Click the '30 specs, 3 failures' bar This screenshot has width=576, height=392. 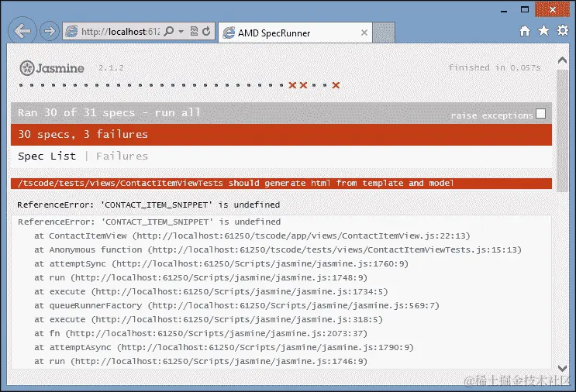pos(281,134)
